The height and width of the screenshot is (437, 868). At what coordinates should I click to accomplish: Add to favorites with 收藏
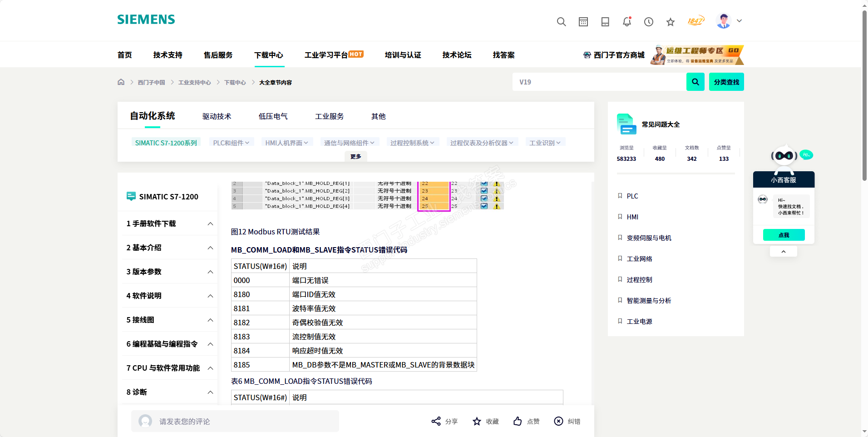pyautogui.click(x=485, y=422)
